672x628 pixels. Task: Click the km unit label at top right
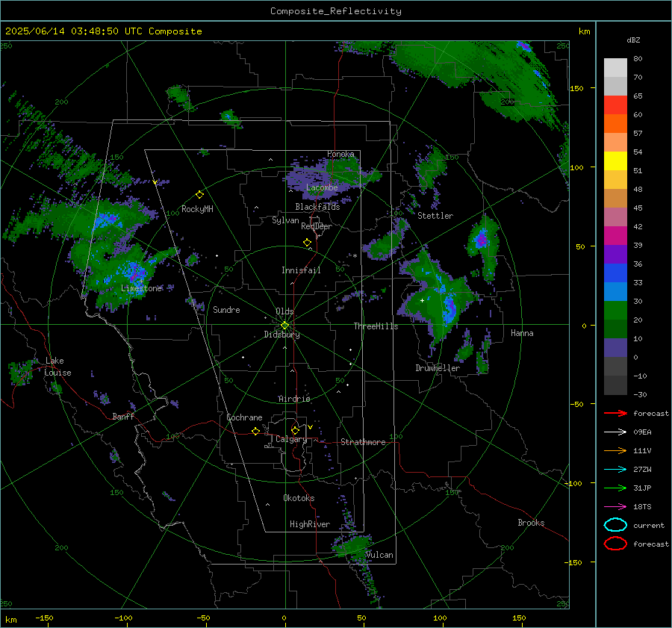pyautogui.click(x=585, y=31)
